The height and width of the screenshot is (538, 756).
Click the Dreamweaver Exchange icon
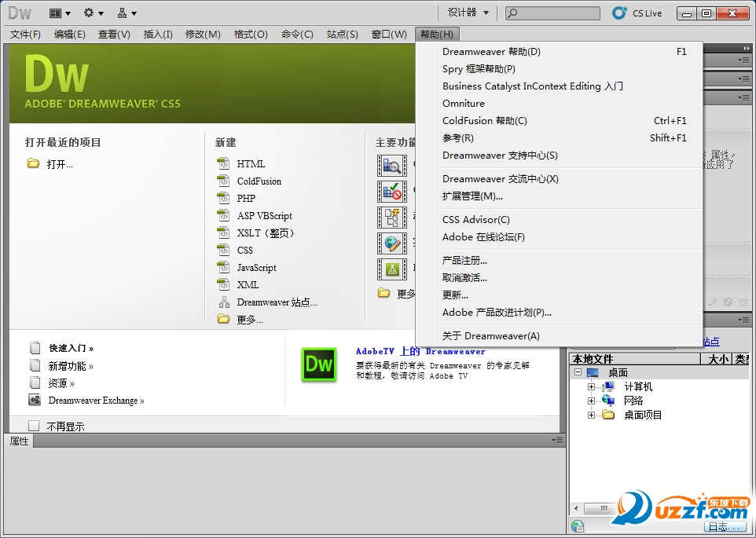click(35, 400)
